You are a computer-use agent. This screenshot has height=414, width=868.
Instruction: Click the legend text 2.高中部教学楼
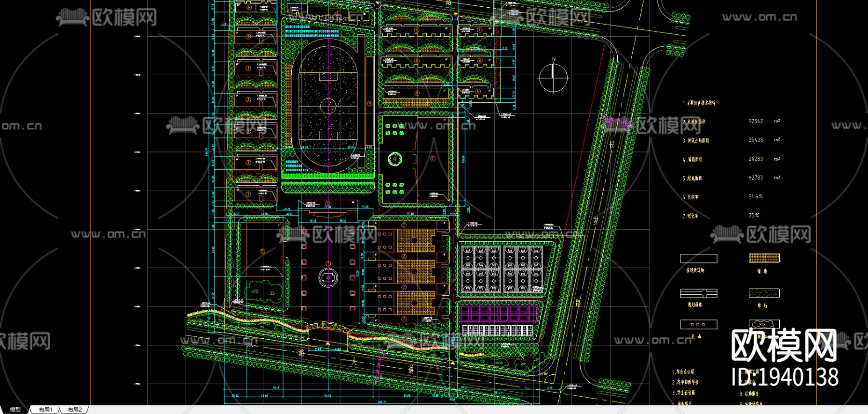685,382
